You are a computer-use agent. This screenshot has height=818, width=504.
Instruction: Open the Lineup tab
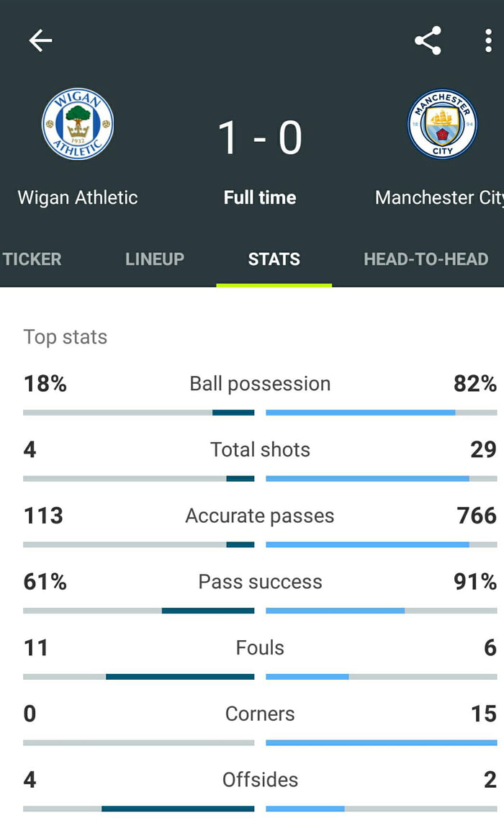[155, 259]
